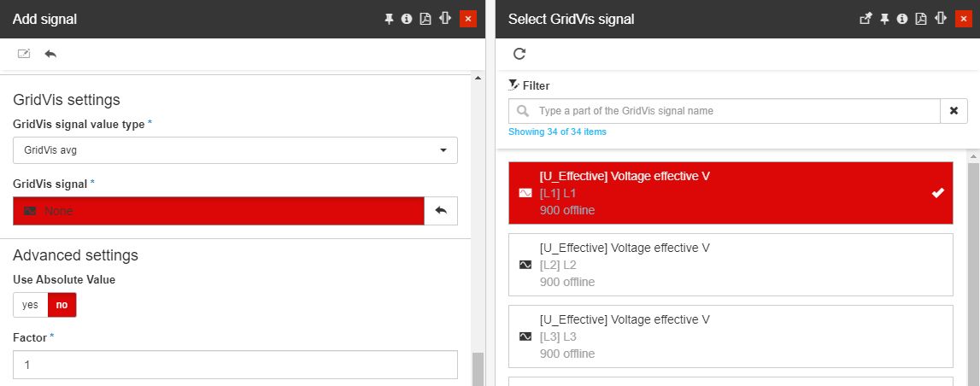
Task: Refresh the GridVis signal list
Action: coord(519,54)
